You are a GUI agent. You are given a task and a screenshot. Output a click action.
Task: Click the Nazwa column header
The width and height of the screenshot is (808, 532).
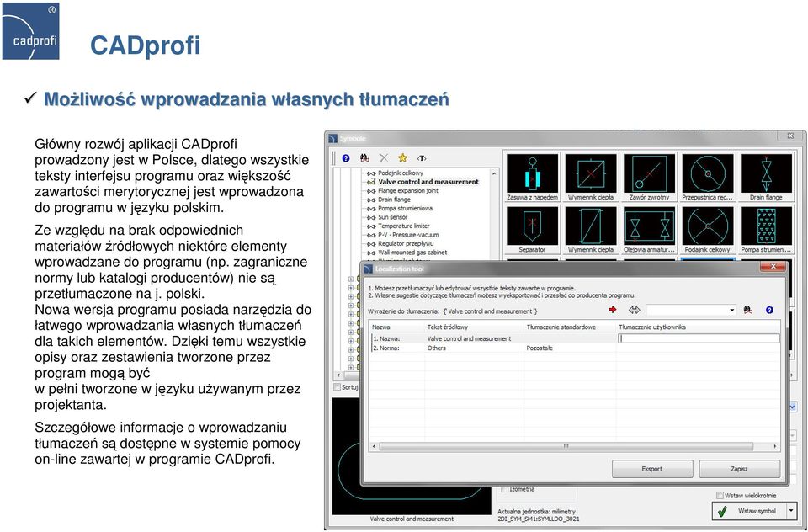tap(396, 327)
